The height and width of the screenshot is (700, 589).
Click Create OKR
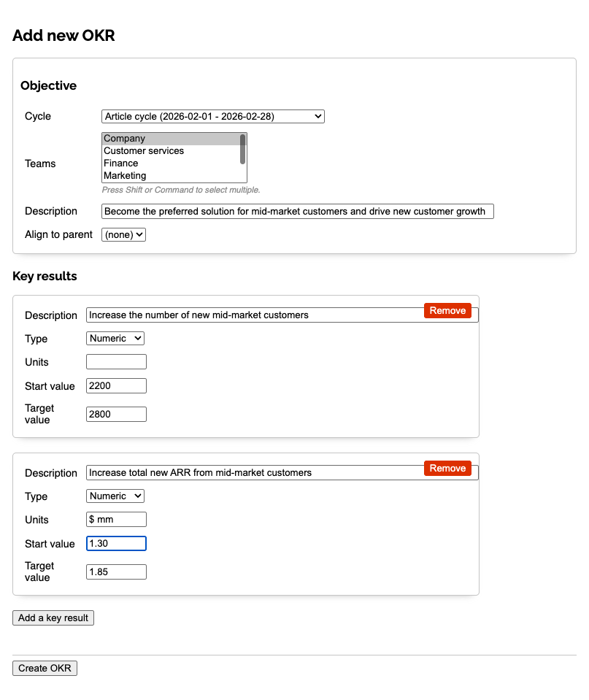tap(45, 667)
